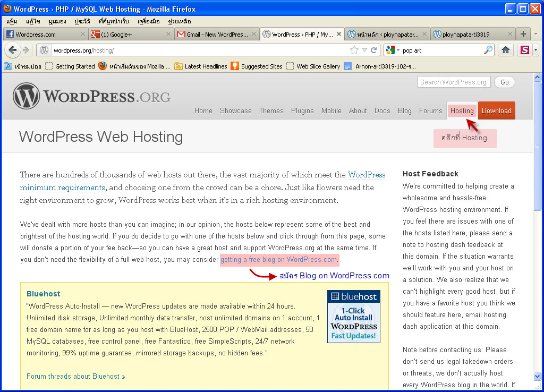Click the red S toolbar add-on icon
This screenshot has width=544, height=392.
pyautogui.click(x=524, y=50)
